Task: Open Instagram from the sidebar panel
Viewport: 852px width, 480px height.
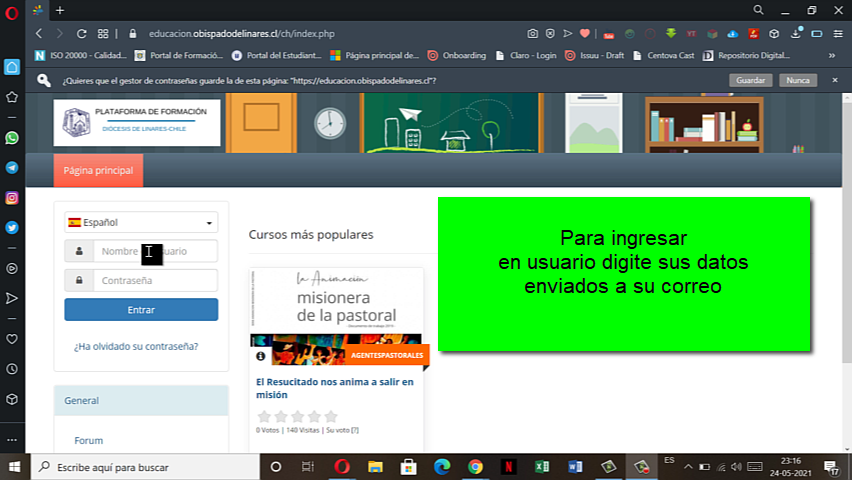Action: pyautogui.click(x=12, y=198)
